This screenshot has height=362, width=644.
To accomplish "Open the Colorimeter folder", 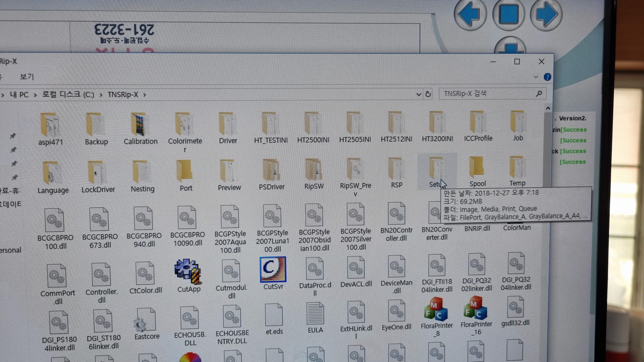I will pos(185,132).
